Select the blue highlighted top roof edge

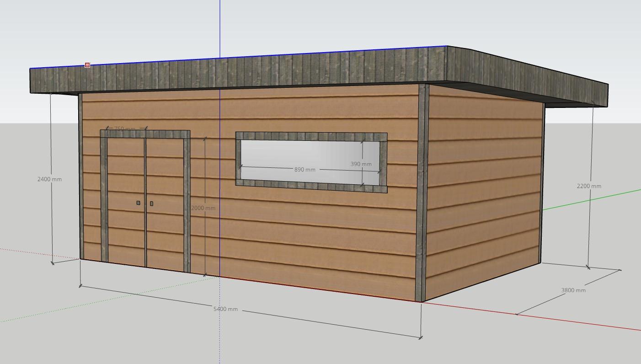pos(274,54)
